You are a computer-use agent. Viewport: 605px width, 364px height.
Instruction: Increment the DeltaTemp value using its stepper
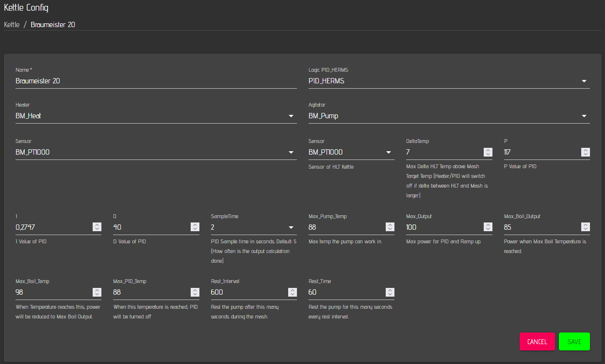coord(488,150)
